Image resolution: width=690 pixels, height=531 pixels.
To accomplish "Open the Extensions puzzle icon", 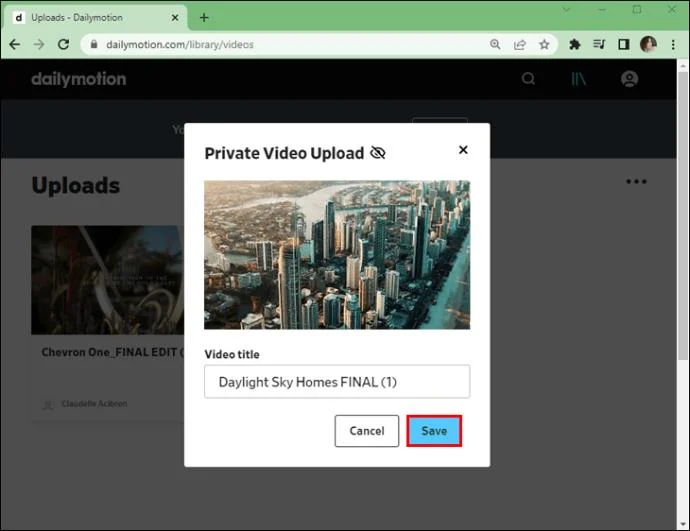I will 574,44.
